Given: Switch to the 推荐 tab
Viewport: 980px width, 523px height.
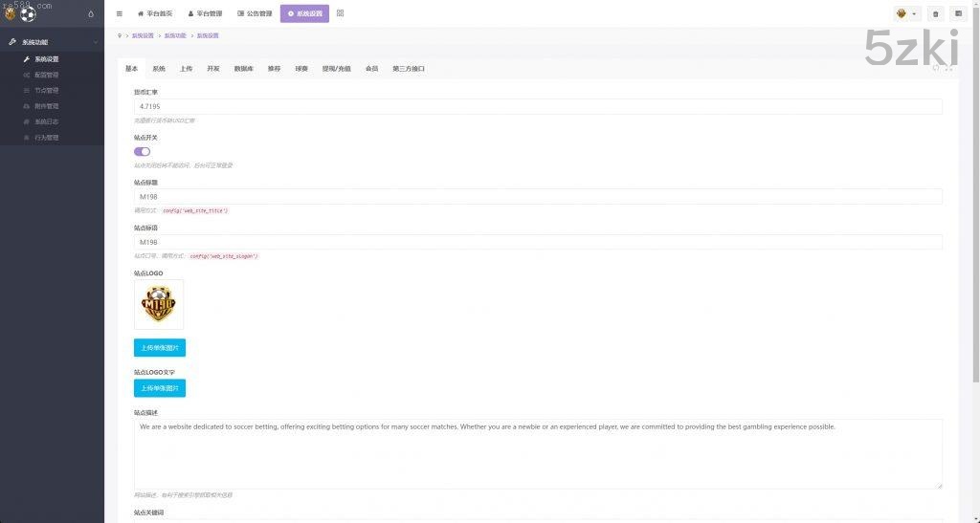Looking at the screenshot, I should point(274,69).
